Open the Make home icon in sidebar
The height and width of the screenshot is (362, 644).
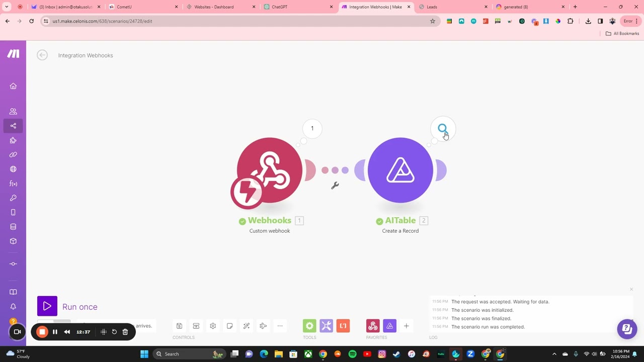pyautogui.click(x=13, y=86)
